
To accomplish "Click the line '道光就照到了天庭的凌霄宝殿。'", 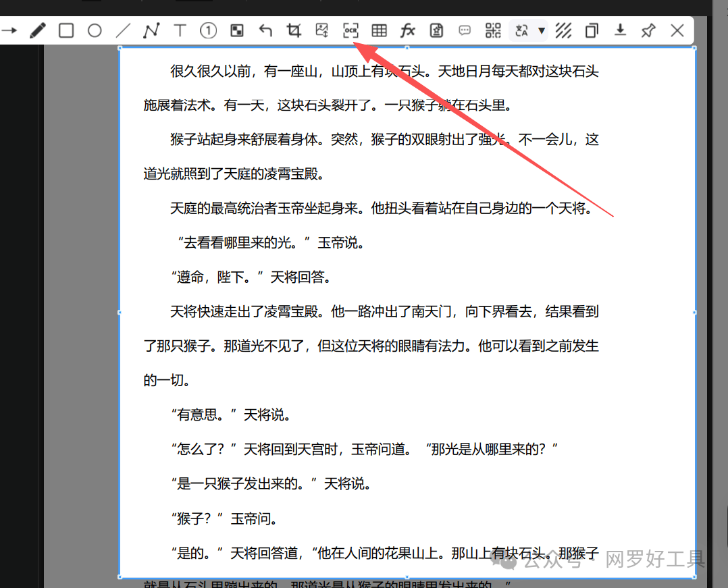I will [x=234, y=174].
